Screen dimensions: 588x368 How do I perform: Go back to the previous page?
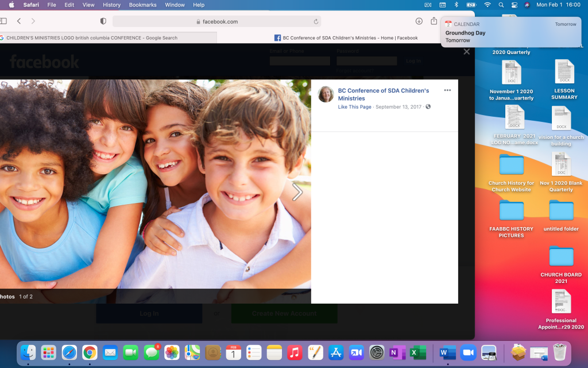19,21
